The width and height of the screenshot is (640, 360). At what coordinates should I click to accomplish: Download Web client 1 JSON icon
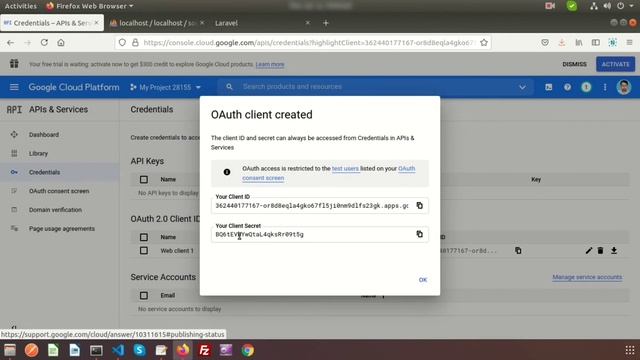(613, 250)
